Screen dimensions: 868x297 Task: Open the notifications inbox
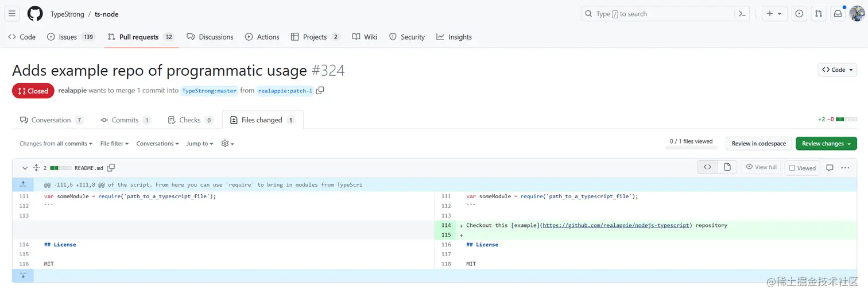[838, 14]
